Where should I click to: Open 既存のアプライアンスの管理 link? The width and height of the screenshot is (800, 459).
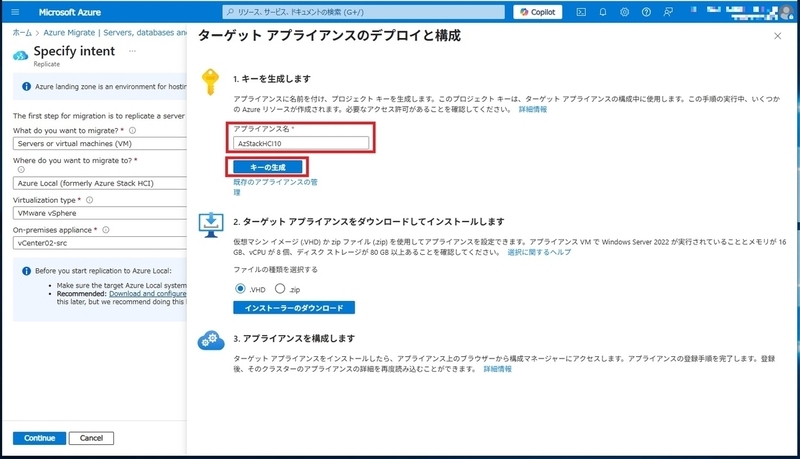click(276, 187)
